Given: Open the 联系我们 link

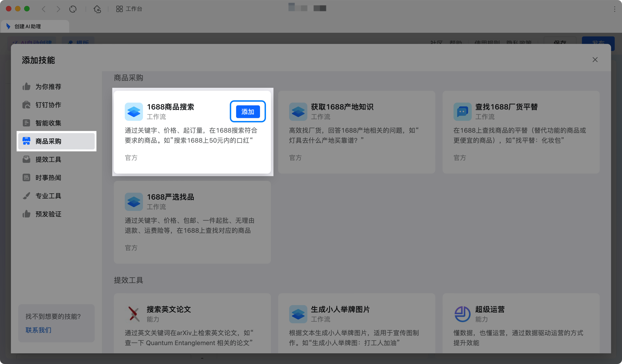Looking at the screenshot, I should point(38,330).
